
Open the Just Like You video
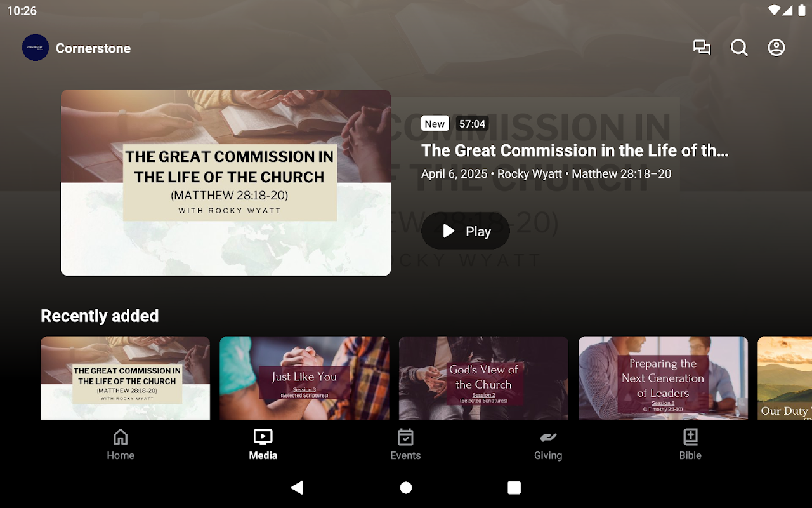[304, 378]
